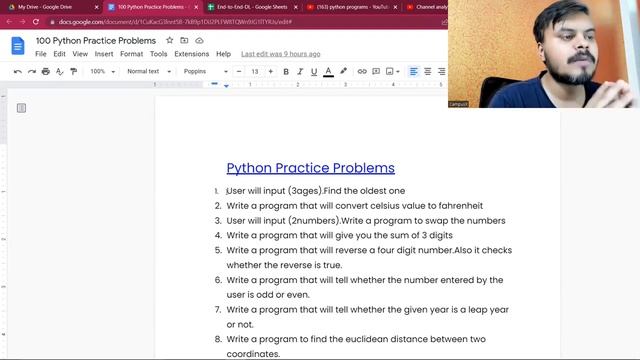Close the End-to-End-DL Sheets tab

pyautogui.click(x=296, y=7)
